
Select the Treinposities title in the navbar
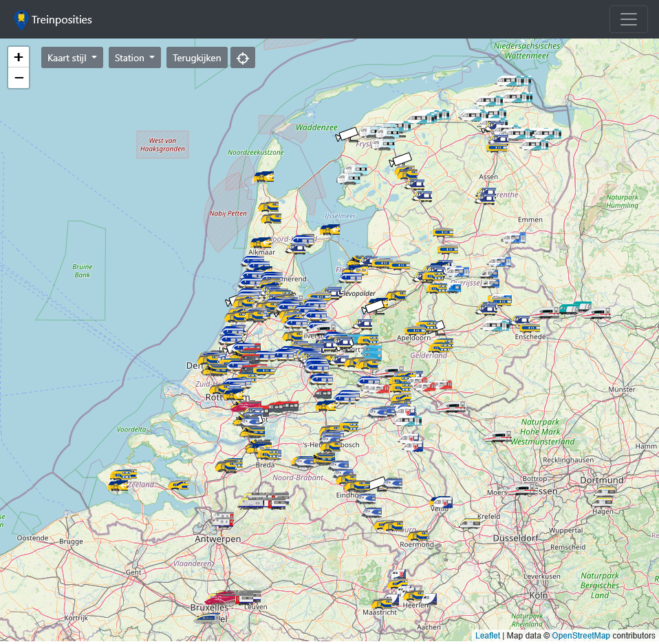coord(61,20)
